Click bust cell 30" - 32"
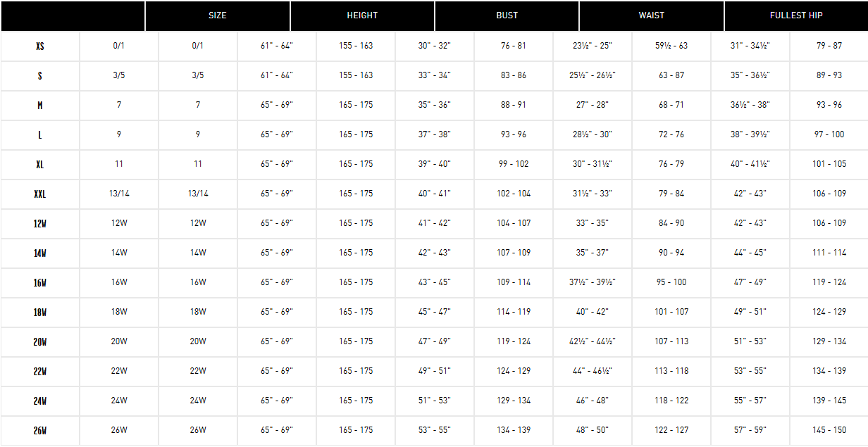 434,46
